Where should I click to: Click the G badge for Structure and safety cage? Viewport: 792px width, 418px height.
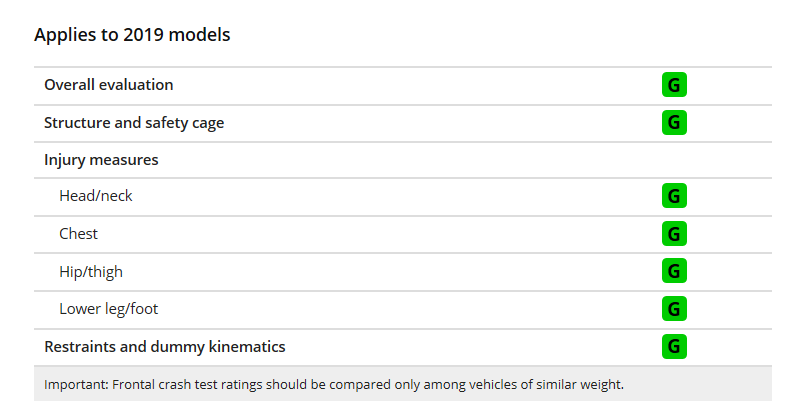click(x=674, y=123)
